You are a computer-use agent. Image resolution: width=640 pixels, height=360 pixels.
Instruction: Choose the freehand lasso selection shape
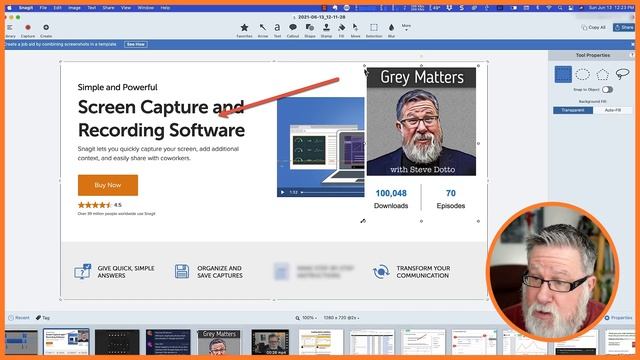pos(622,74)
